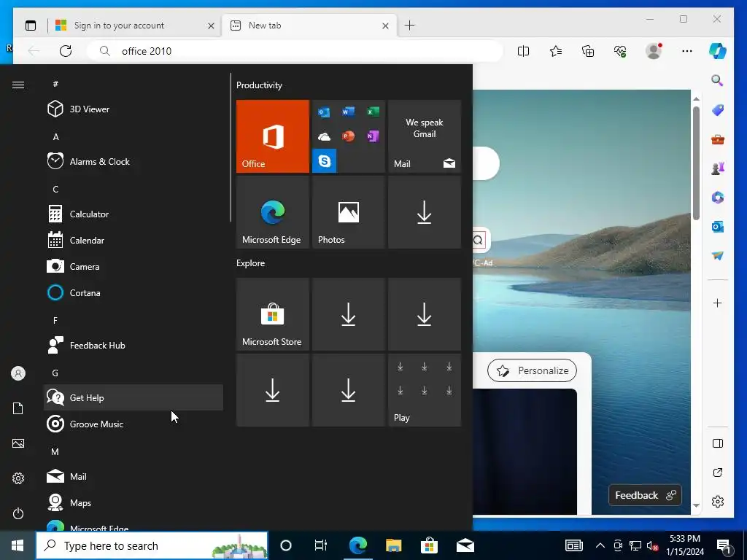
Task: Show hidden tray icons chevron
Action: (x=600, y=545)
